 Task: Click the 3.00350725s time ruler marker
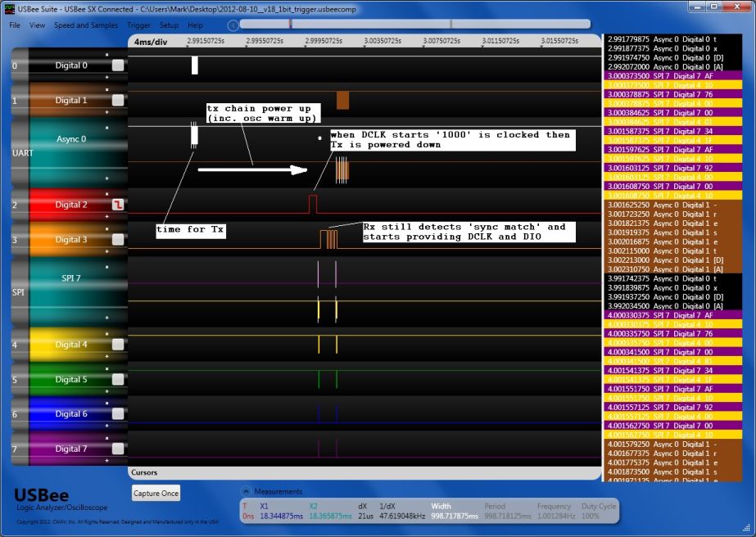[383, 41]
